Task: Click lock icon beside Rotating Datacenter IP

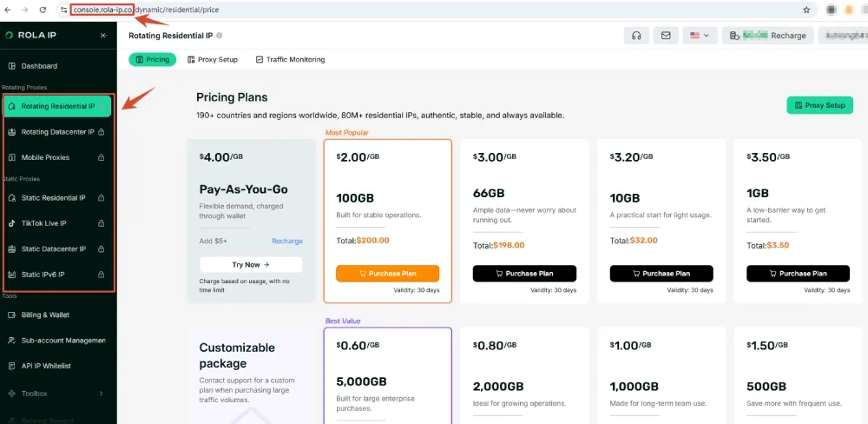Action: click(x=102, y=132)
